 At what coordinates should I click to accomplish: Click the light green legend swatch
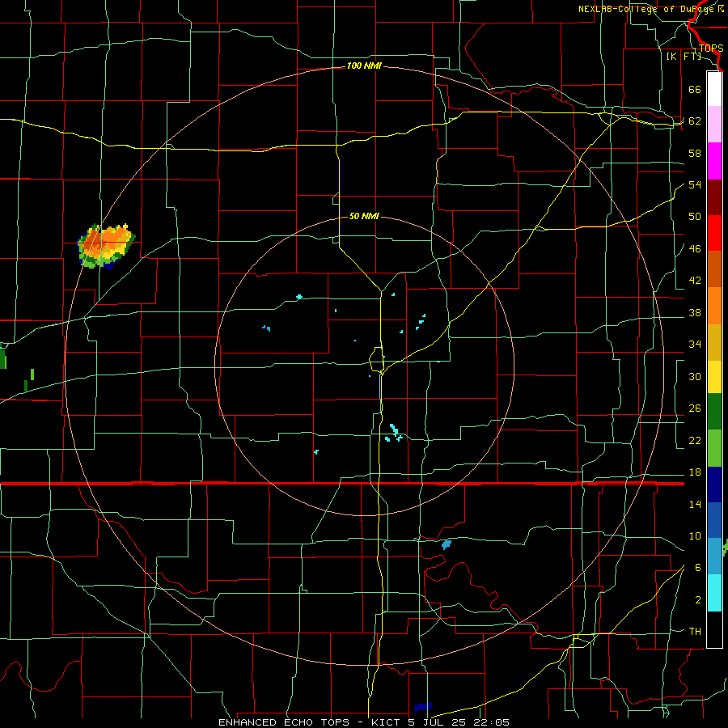click(x=714, y=448)
